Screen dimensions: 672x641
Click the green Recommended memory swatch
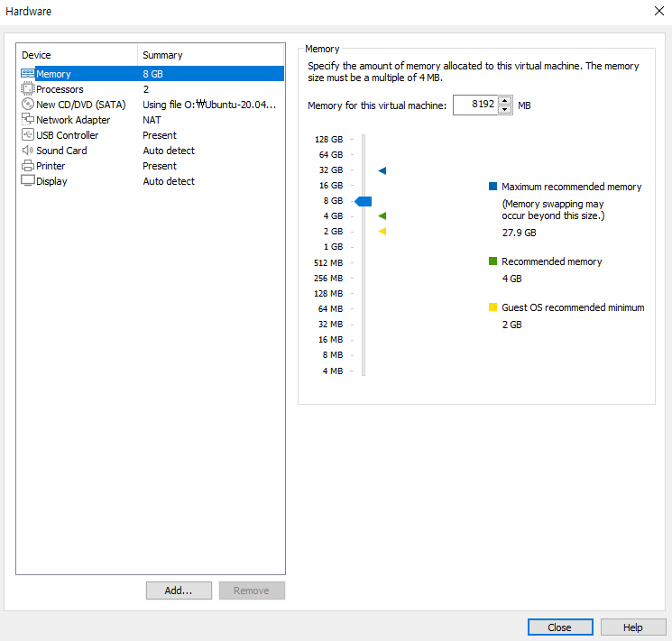492,261
